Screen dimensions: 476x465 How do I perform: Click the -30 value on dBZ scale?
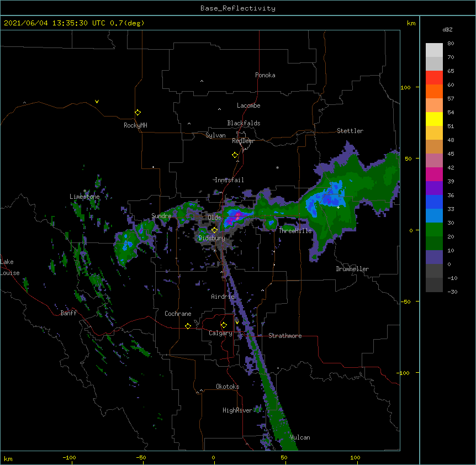click(452, 292)
